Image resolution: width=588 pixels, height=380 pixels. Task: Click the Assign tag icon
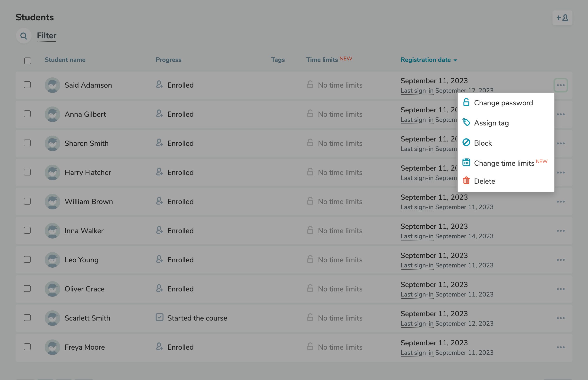point(466,122)
